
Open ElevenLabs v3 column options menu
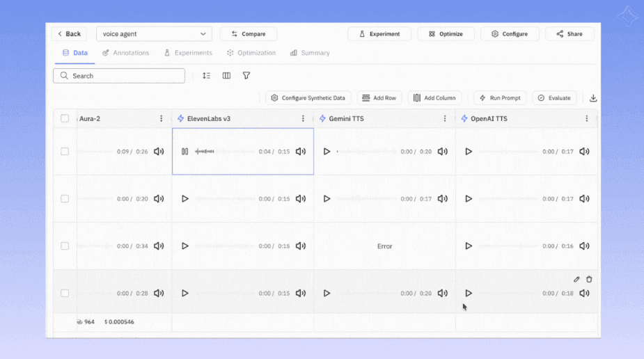[303, 118]
